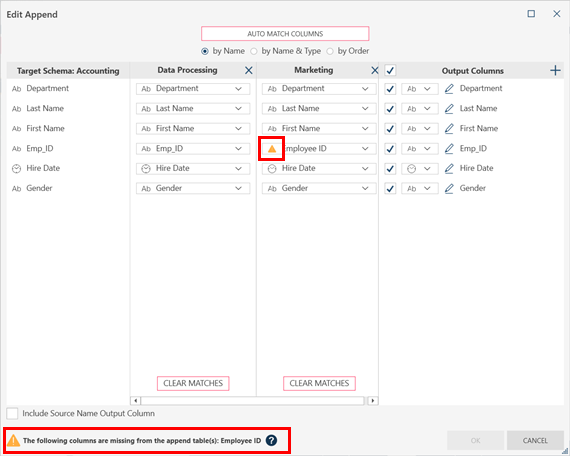Image resolution: width=570 pixels, height=456 pixels.
Task: Click the Ab type icon of Target Schema Emp_ID
Action: [x=16, y=149]
